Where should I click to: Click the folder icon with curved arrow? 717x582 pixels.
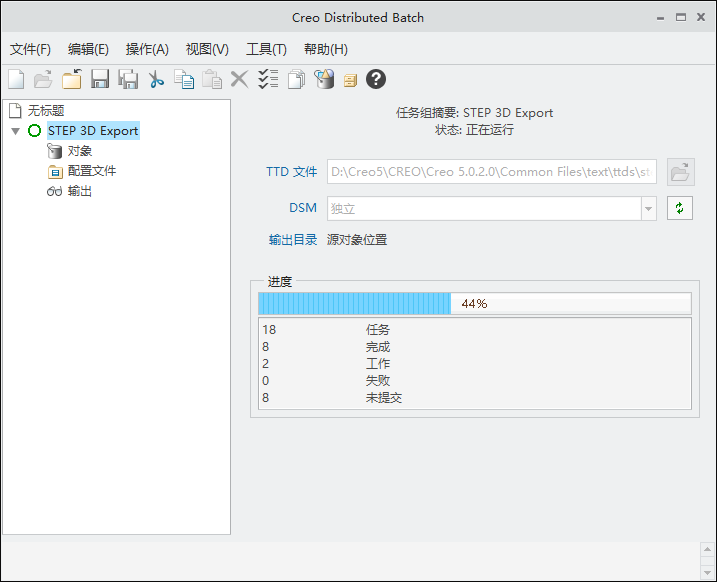point(72,79)
